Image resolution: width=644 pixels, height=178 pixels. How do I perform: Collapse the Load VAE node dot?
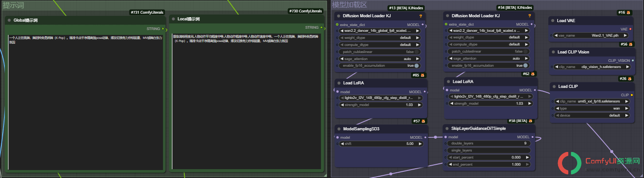click(552, 20)
